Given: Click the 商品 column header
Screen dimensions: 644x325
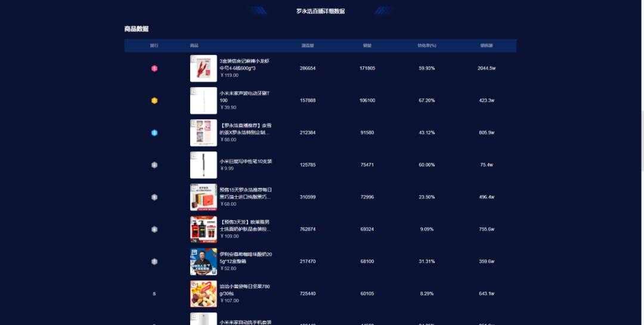Looking at the screenshot, I should click(x=194, y=45).
